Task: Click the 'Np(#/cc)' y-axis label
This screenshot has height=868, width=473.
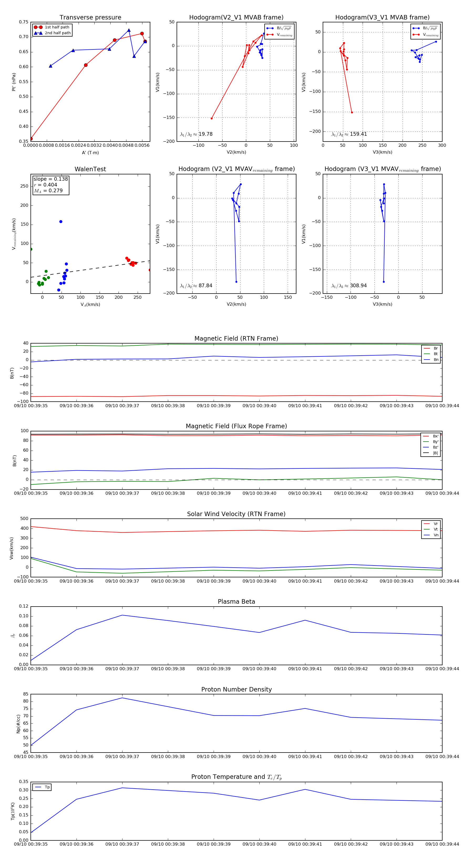Action: [x=18, y=724]
